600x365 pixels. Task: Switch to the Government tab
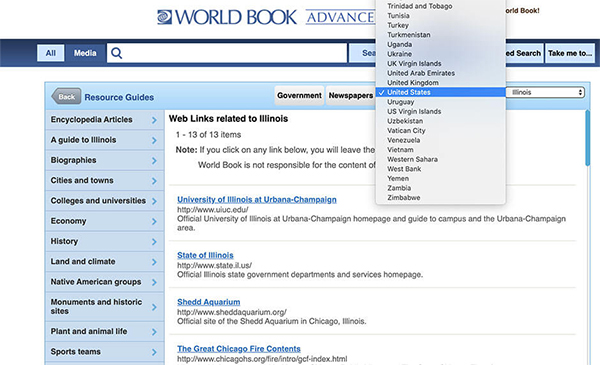pos(299,95)
